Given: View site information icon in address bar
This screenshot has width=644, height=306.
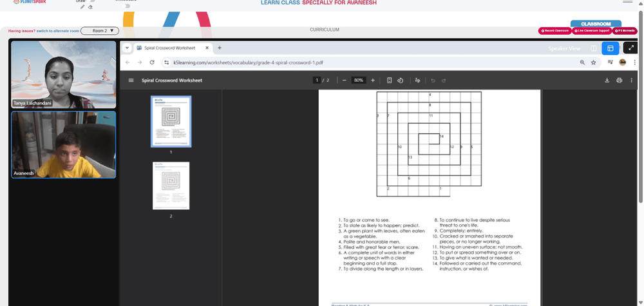Looking at the screenshot, I should click(x=166, y=62).
